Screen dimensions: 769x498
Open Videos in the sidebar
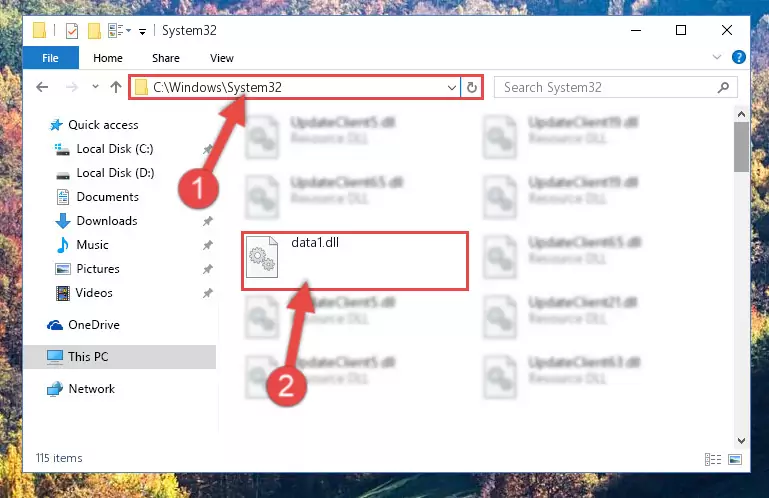[94, 293]
